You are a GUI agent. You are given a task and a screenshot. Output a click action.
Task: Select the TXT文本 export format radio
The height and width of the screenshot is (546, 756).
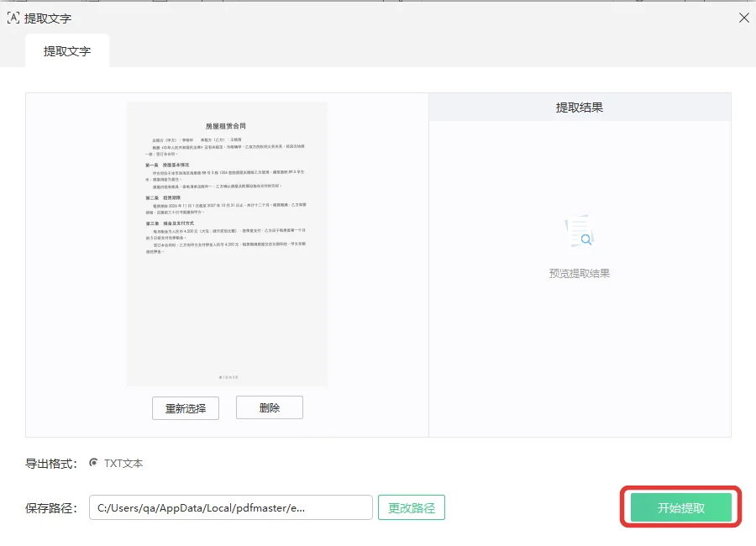[93, 463]
